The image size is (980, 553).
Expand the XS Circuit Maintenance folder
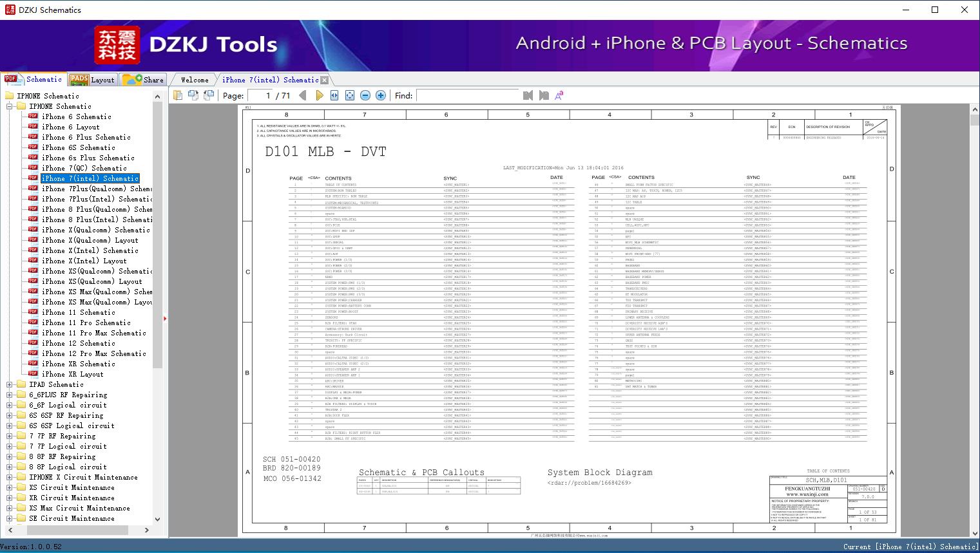(10, 487)
